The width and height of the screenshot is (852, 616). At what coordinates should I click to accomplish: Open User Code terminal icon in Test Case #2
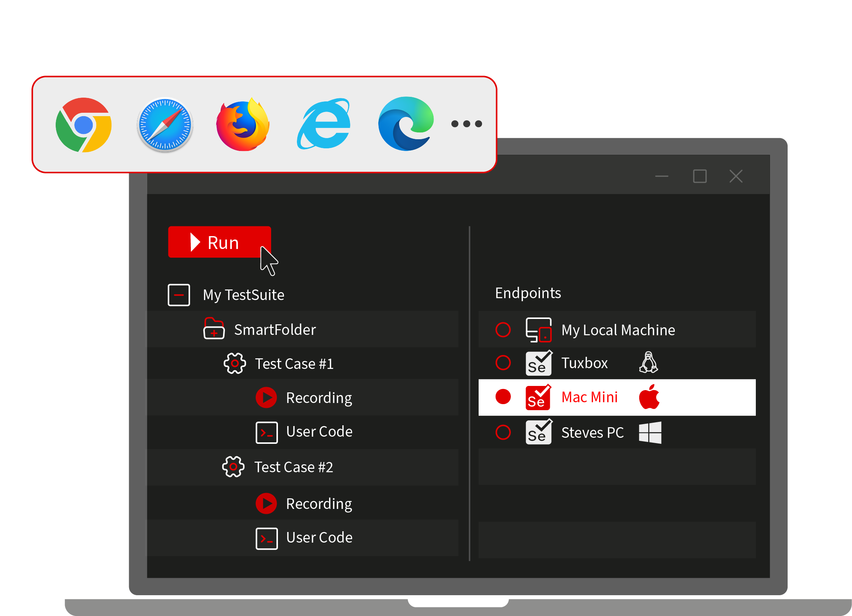click(x=267, y=538)
